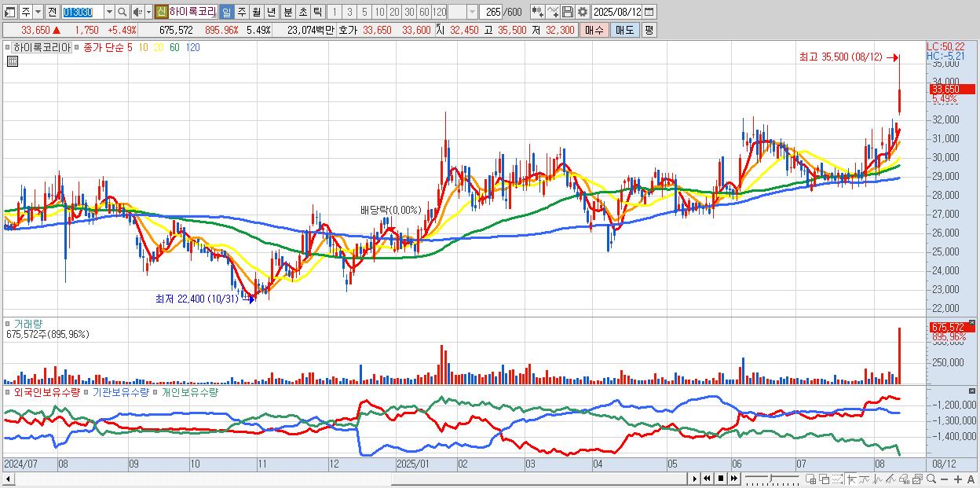The width and height of the screenshot is (980, 488).
Task: Open the 주 dropdown arrow at top-left
Action: 38,12
